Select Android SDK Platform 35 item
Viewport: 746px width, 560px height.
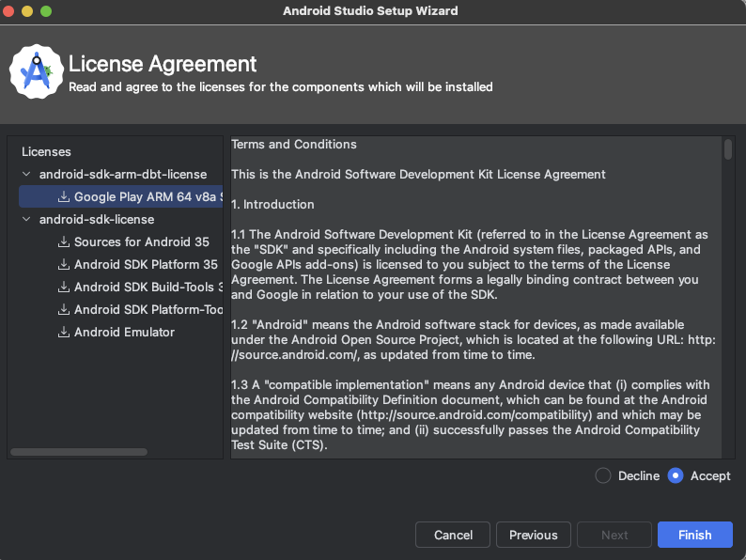pos(146,264)
